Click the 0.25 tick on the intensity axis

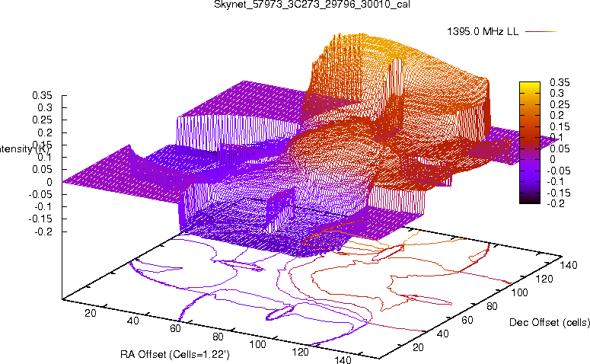point(42,120)
